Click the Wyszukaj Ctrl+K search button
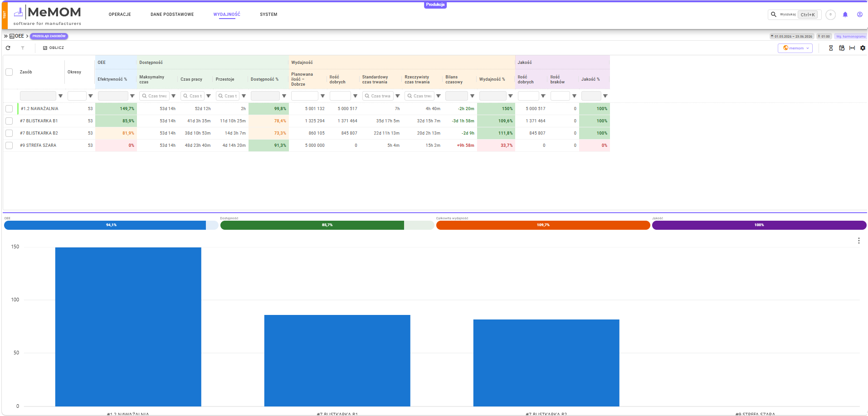868x416 pixels. [x=795, y=15]
